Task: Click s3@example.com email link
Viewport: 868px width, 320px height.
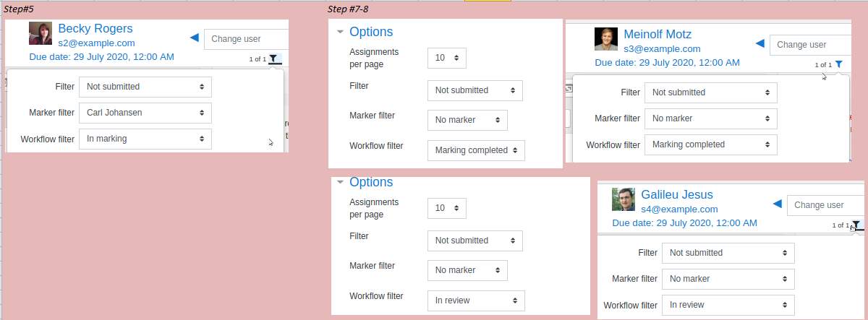Action: click(x=662, y=49)
